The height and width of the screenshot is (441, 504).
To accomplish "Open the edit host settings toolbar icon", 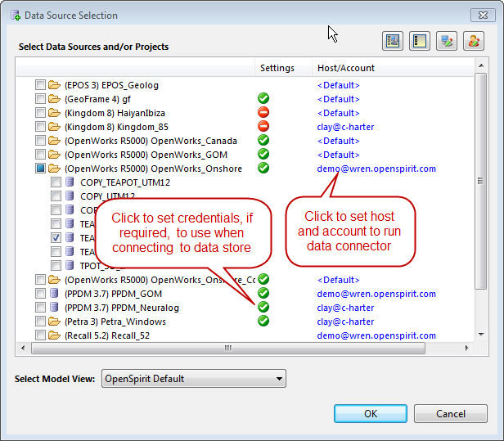I will click(x=447, y=41).
